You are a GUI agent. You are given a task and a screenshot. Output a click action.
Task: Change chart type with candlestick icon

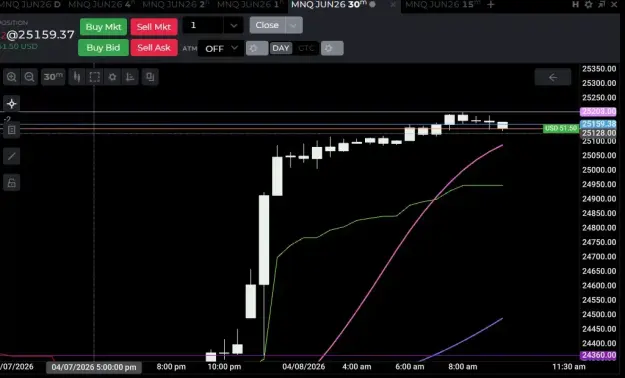coord(77,77)
